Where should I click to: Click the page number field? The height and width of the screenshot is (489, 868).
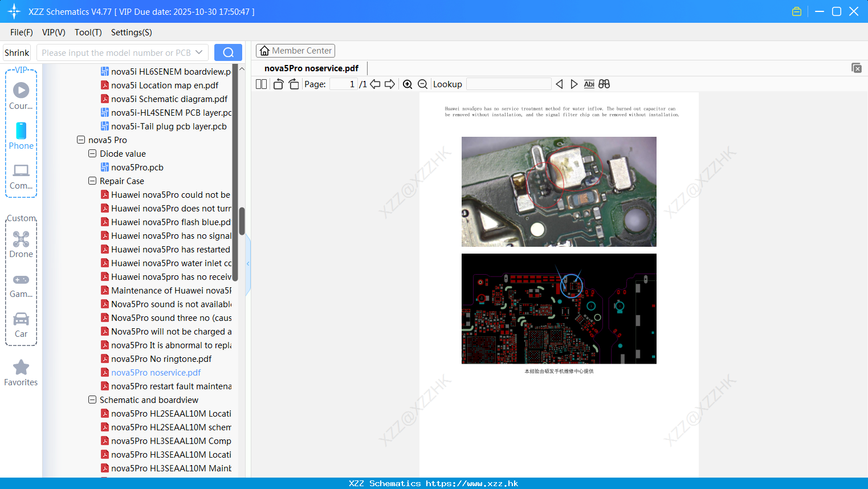[x=344, y=84]
